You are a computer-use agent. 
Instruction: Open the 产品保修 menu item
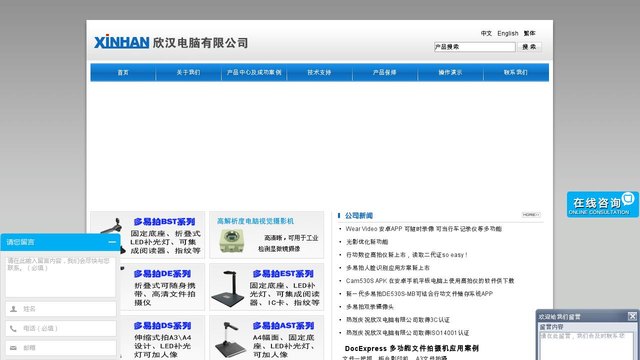point(384,72)
